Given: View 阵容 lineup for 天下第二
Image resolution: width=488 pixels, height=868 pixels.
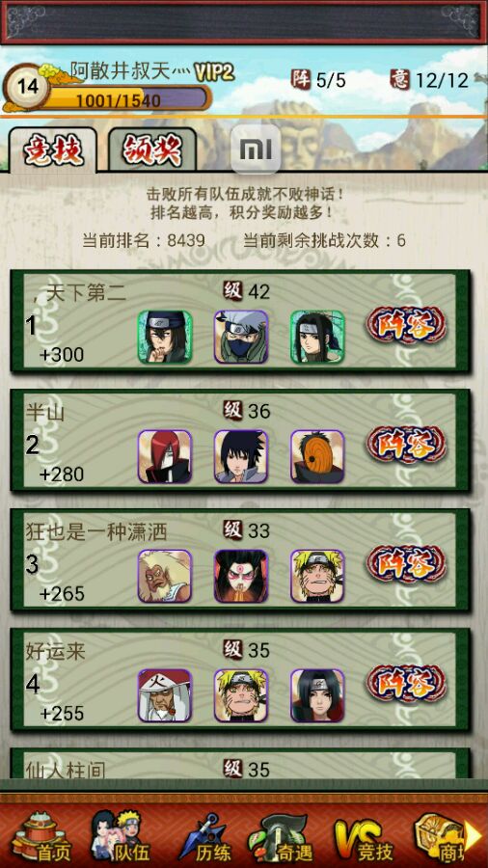Looking at the screenshot, I should pyautogui.click(x=406, y=326).
